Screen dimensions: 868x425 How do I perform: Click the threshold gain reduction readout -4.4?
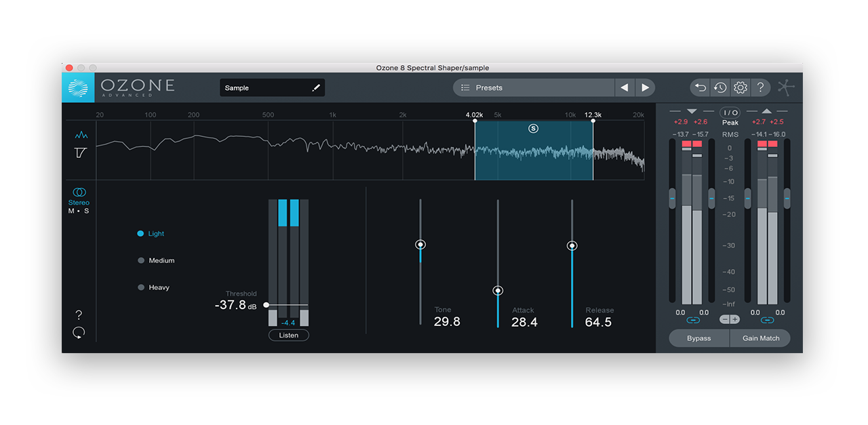pos(288,323)
